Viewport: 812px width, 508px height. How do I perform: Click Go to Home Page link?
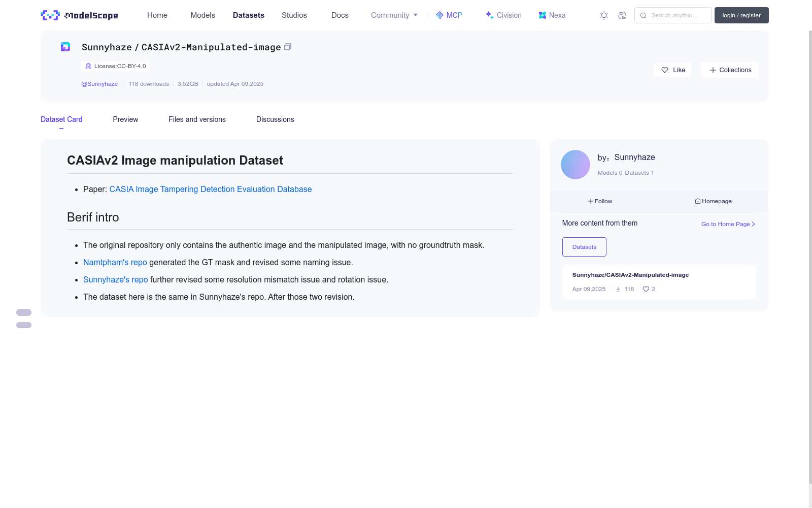tap(728, 224)
